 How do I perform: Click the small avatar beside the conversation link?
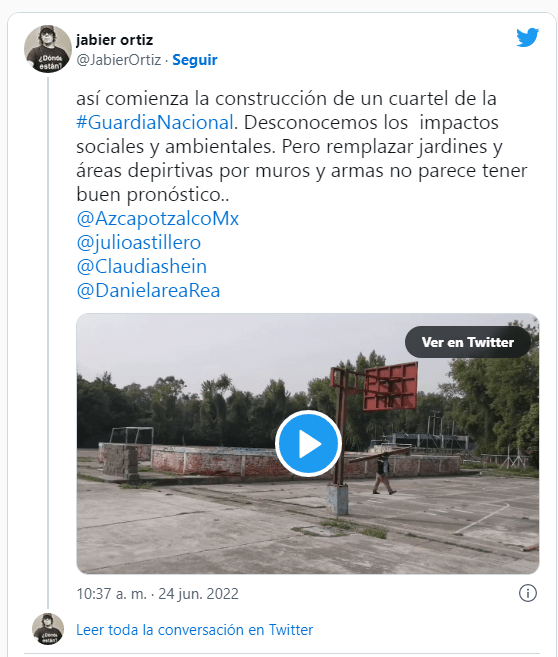click(x=48, y=629)
